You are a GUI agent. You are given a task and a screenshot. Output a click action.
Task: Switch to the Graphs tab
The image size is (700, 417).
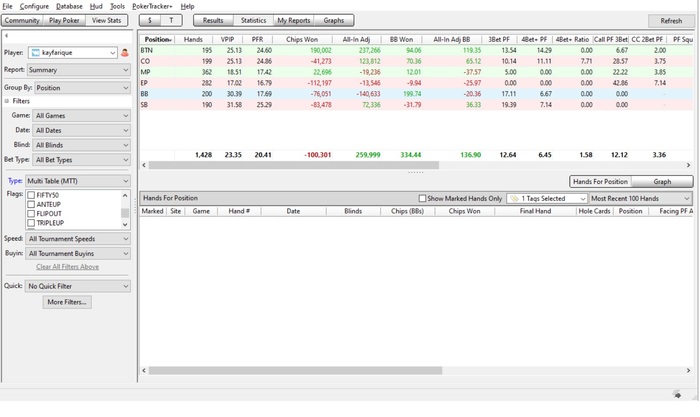click(333, 21)
